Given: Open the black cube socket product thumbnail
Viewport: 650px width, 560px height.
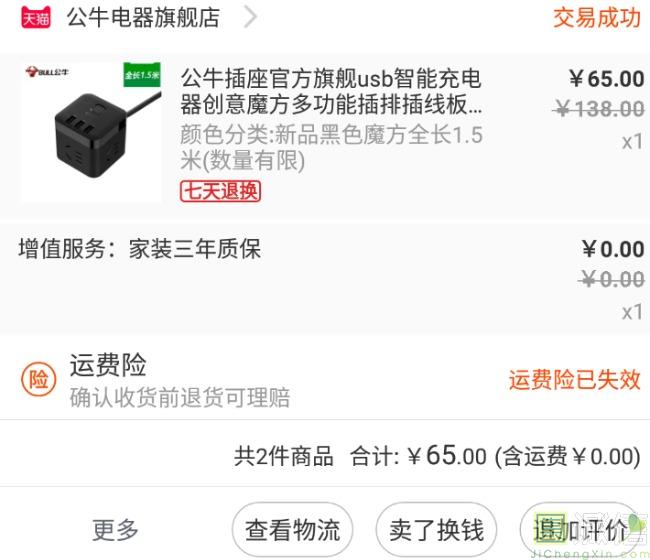Looking at the screenshot, I should click(x=92, y=132).
